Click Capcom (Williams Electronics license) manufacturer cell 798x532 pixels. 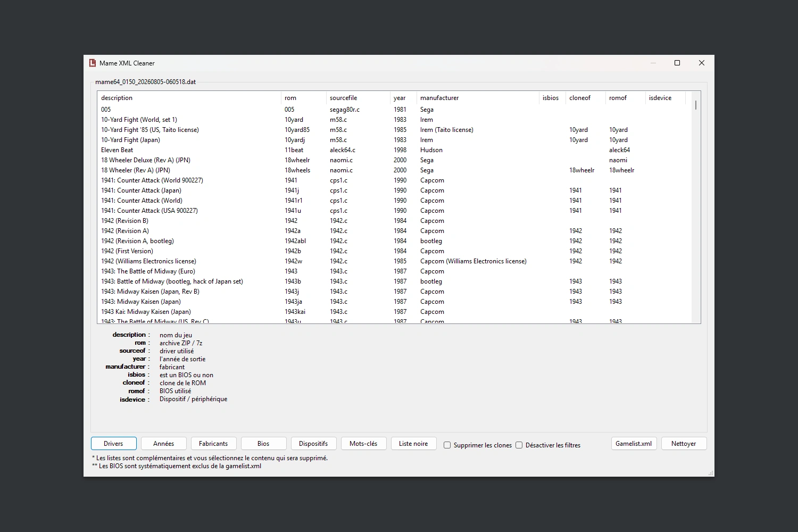pos(473,261)
